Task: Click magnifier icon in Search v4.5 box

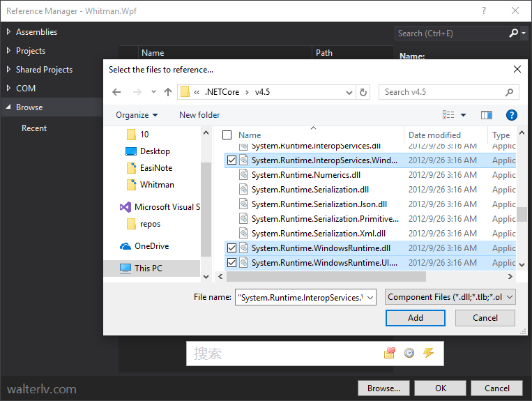Action: [509, 92]
